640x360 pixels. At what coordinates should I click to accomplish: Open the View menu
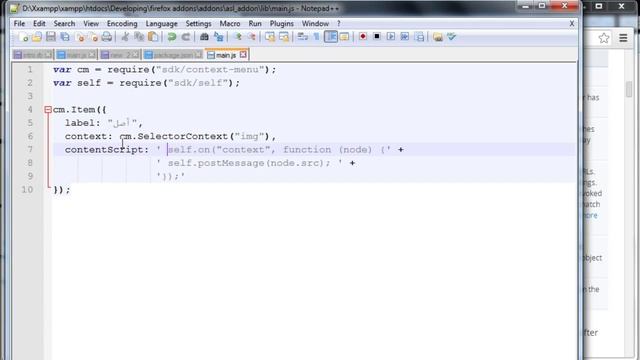pos(91,24)
